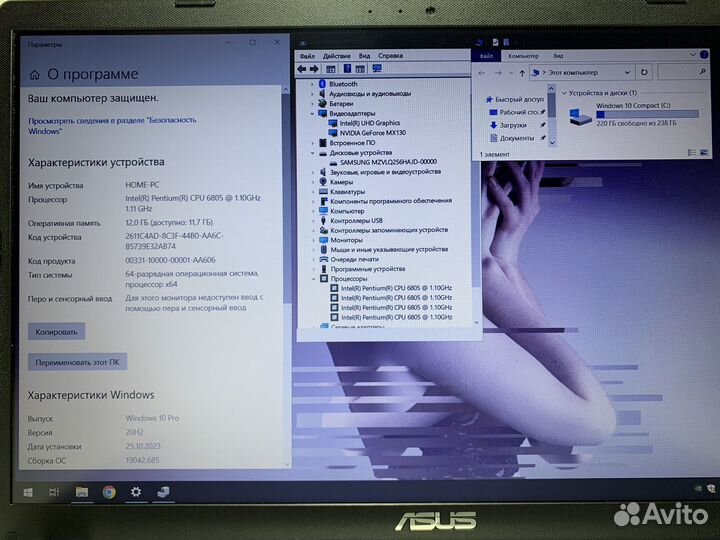Select the Клавиатуры category

(347, 192)
